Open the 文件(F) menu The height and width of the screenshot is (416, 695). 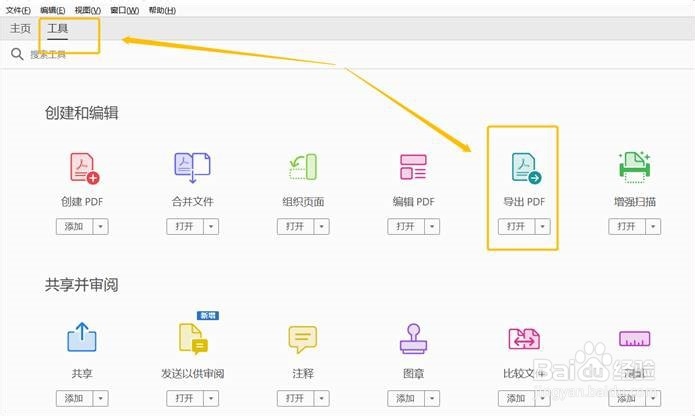(18, 10)
